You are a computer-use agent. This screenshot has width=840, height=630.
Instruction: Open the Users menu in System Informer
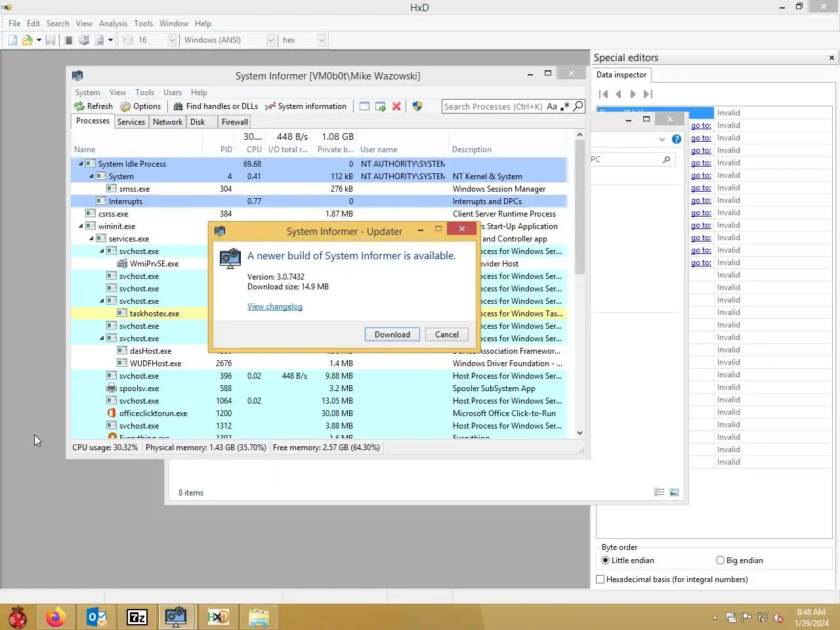(173, 93)
